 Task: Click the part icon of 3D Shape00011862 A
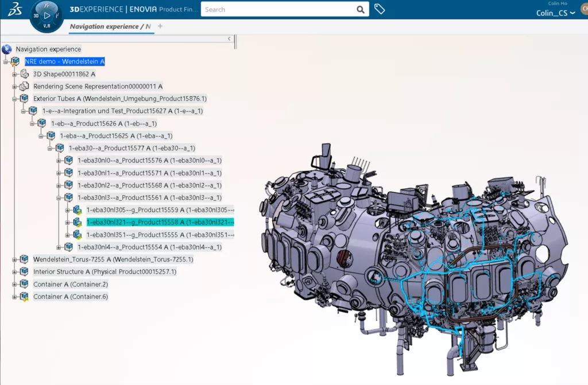(24, 73)
